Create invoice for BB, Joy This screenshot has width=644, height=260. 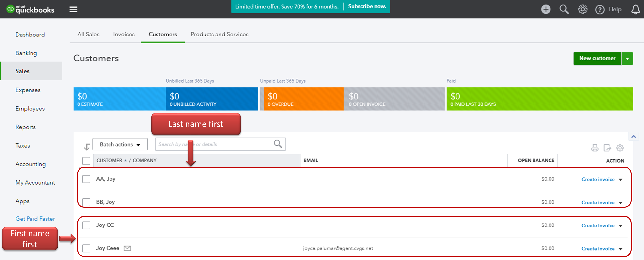pyautogui.click(x=598, y=203)
